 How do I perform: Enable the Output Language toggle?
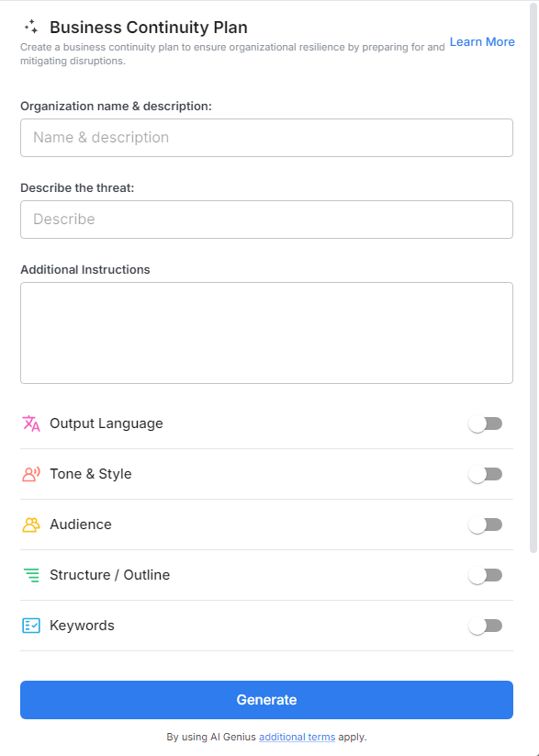486,423
